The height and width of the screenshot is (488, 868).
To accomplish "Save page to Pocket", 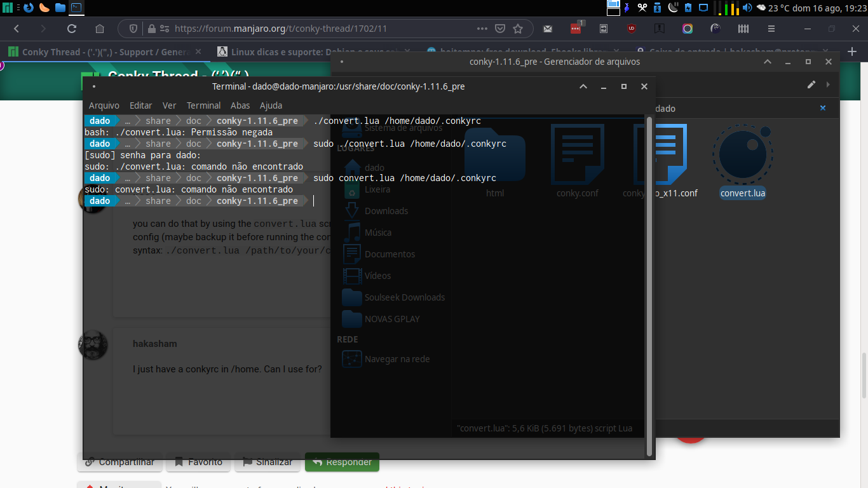I will [x=500, y=29].
